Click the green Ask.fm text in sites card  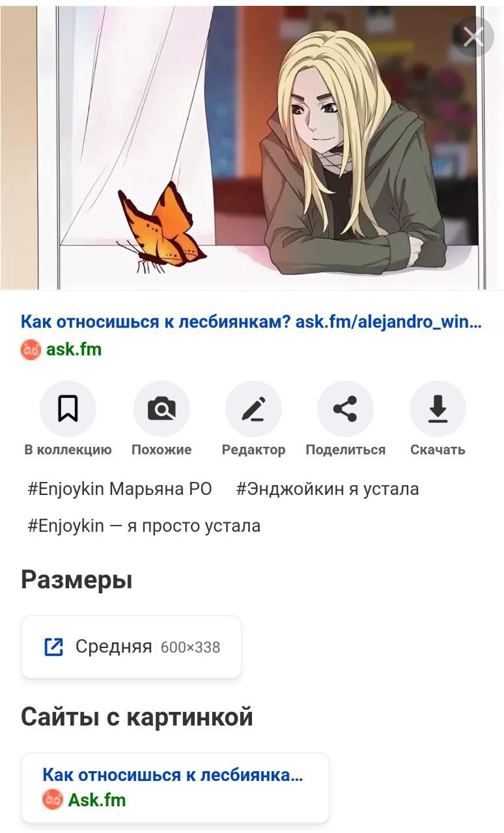point(97,800)
